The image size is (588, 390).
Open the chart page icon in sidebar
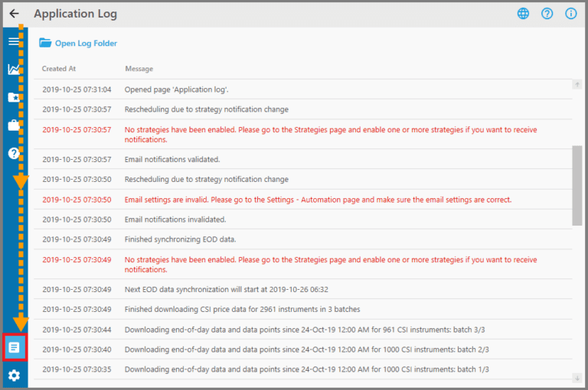[x=14, y=70]
